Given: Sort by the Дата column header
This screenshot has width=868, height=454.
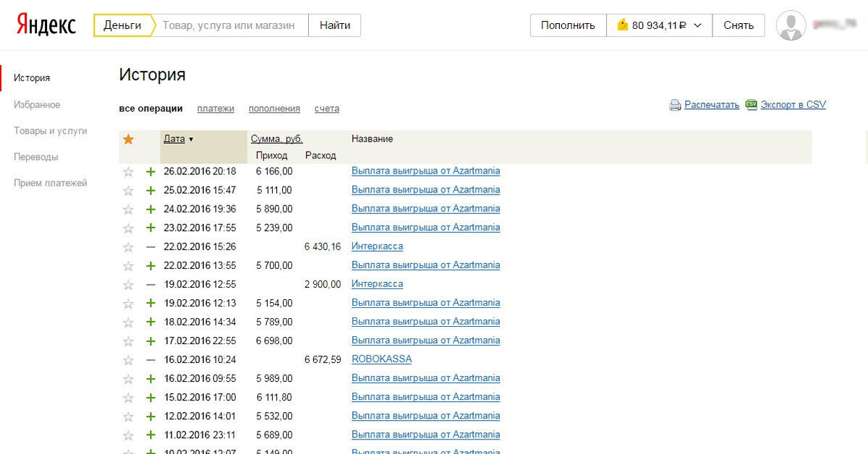Looking at the screenshot, I should pyautogui.click(x=174, y=139).
